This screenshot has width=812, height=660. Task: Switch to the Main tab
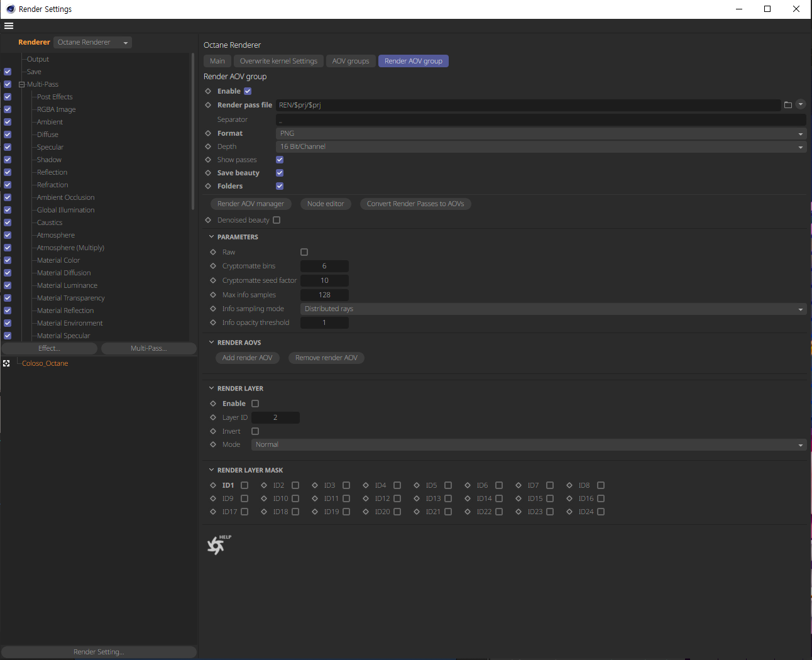pyautogui.click(x=217, y=61)
